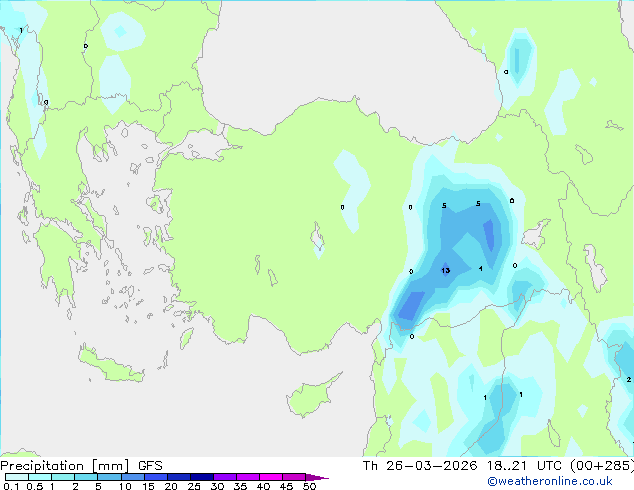
Task: Click the island of Crete on the map
Action: [110, 366]
